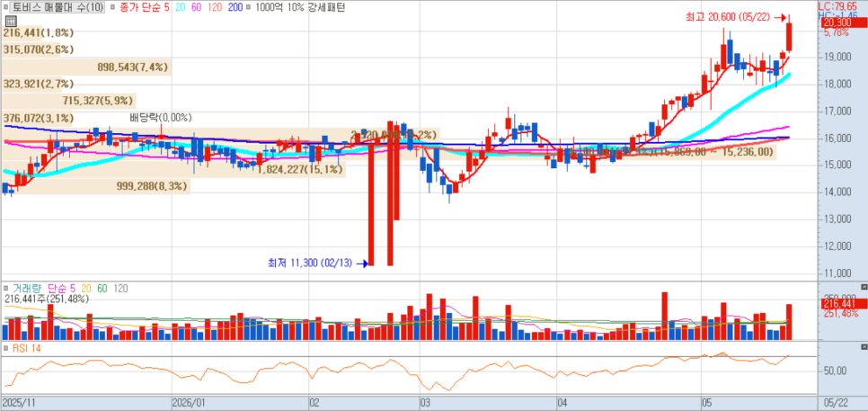The image size is (868, 411).
Task: Click the 2025/11 date axis label
Action: click(x=18, y=403)
